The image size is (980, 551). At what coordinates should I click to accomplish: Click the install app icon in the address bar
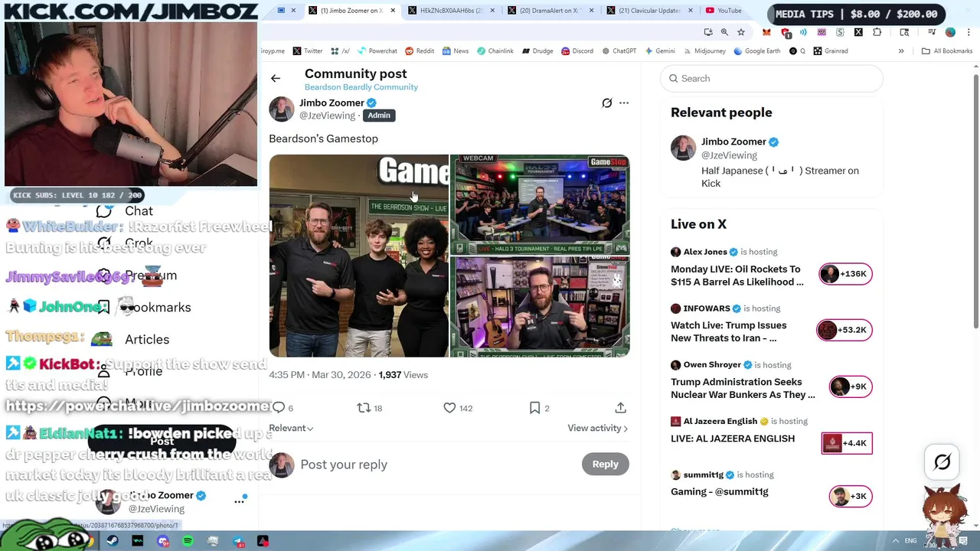[x=708, y=32]
